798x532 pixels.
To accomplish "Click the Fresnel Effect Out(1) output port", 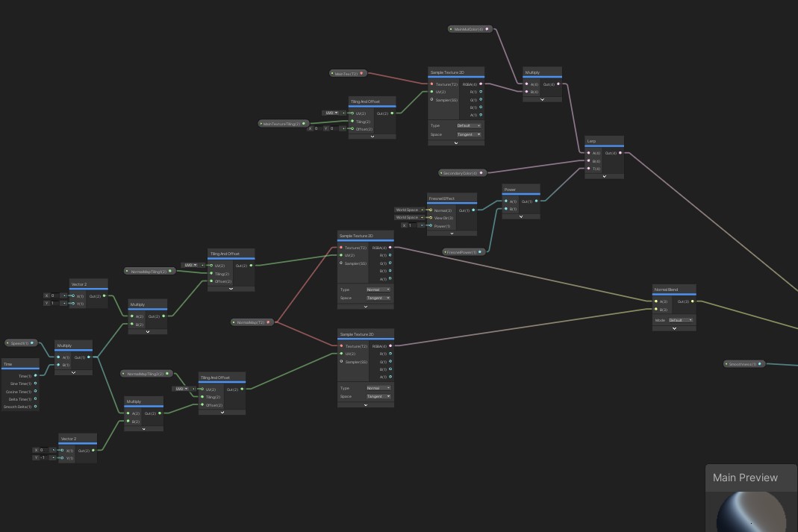I will pos(473,210).
